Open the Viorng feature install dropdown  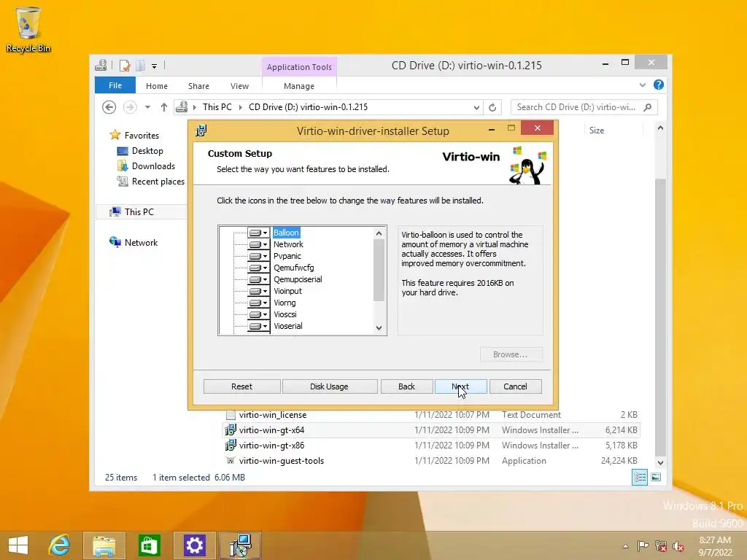(x=258, y=303)
